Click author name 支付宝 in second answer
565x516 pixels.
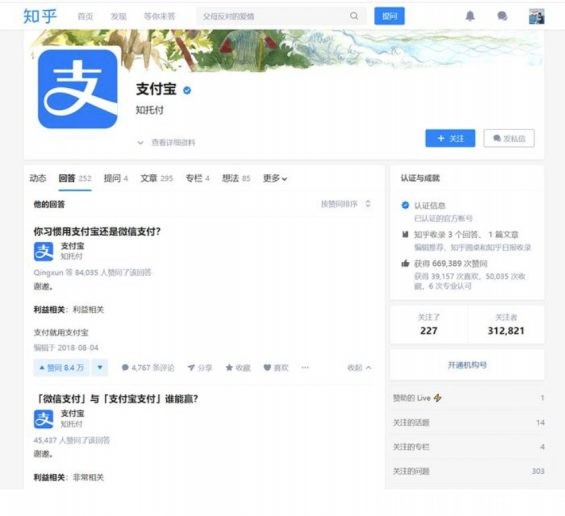[x=72, y=414]
